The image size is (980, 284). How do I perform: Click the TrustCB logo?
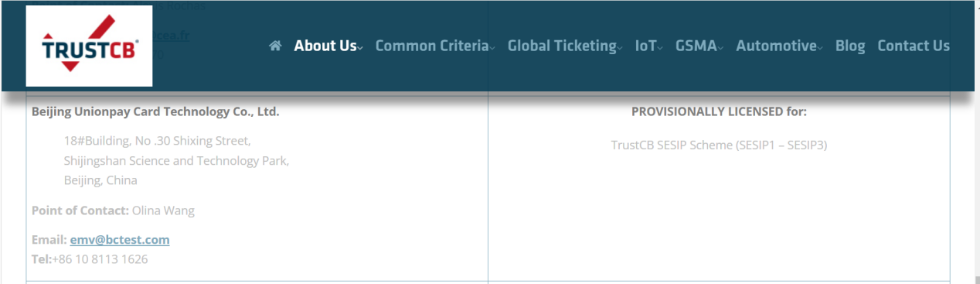pos(89,46)
